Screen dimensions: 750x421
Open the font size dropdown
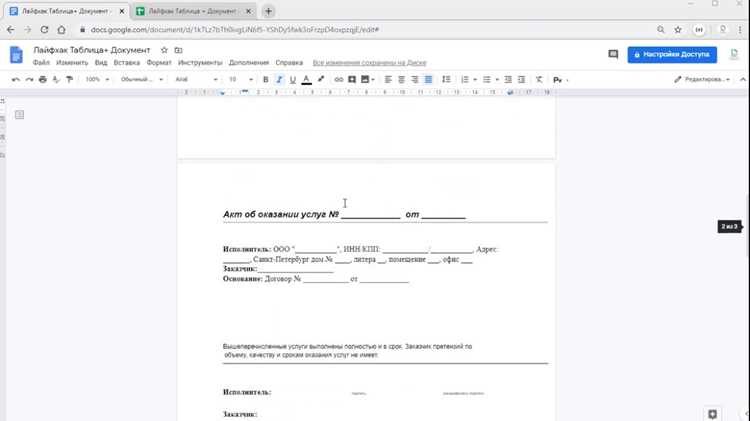pos(241,79)
